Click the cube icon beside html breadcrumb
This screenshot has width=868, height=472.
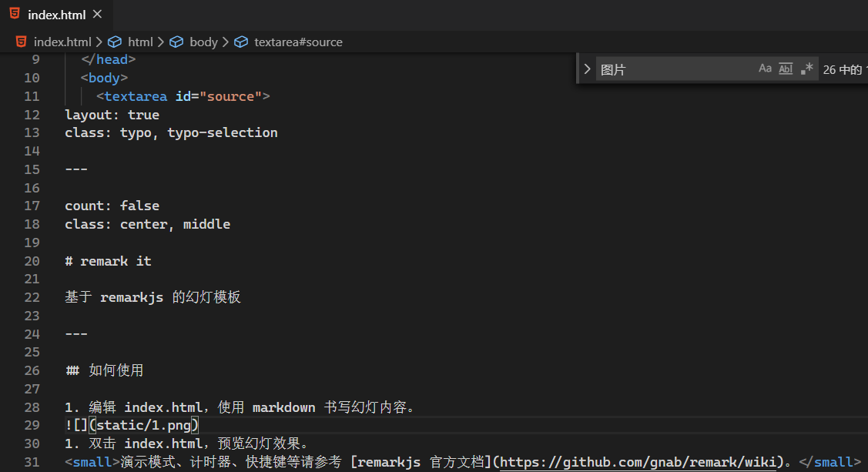coord(115,42)
